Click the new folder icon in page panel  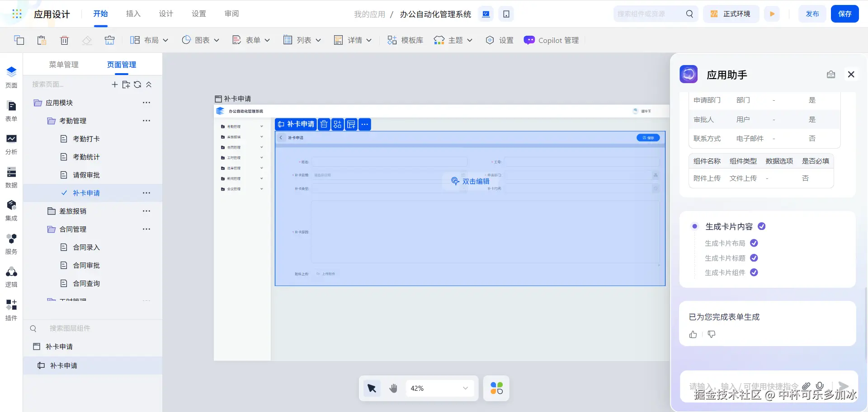click(x=126, y=84)
